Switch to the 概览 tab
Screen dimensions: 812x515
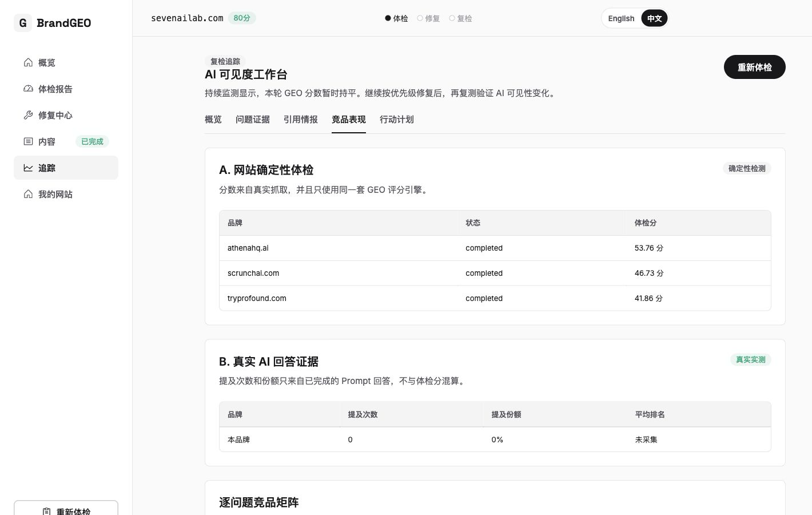tap(213, 120)
